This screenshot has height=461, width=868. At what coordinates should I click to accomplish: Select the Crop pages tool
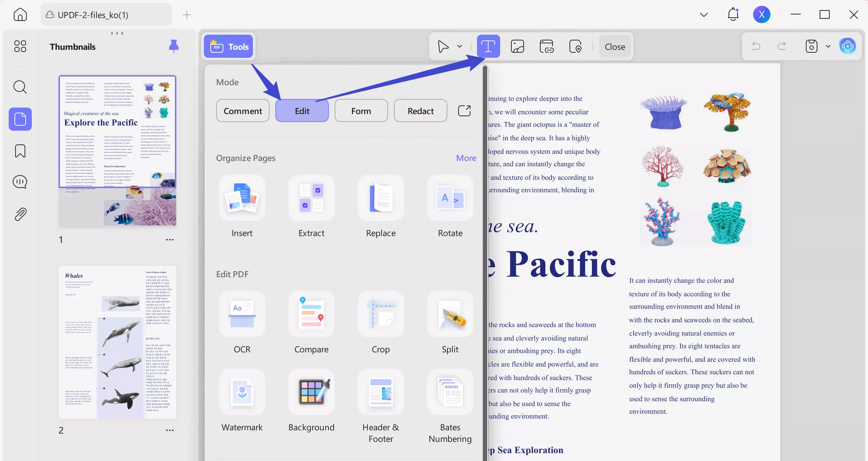[381, 314]
